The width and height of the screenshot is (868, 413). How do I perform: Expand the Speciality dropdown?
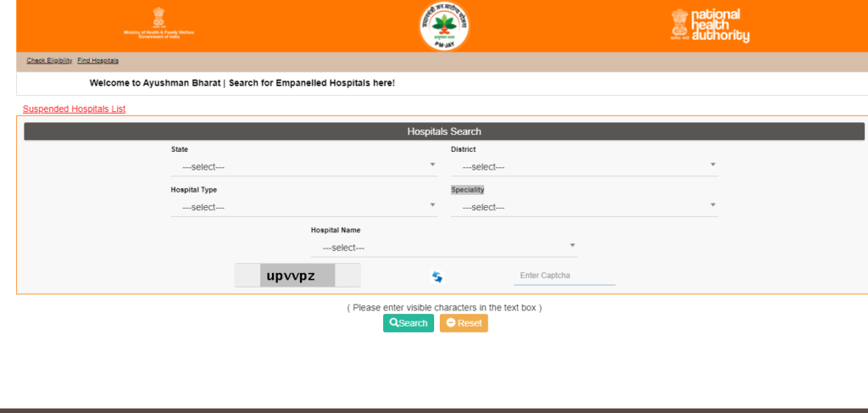[x=584, y=207]
